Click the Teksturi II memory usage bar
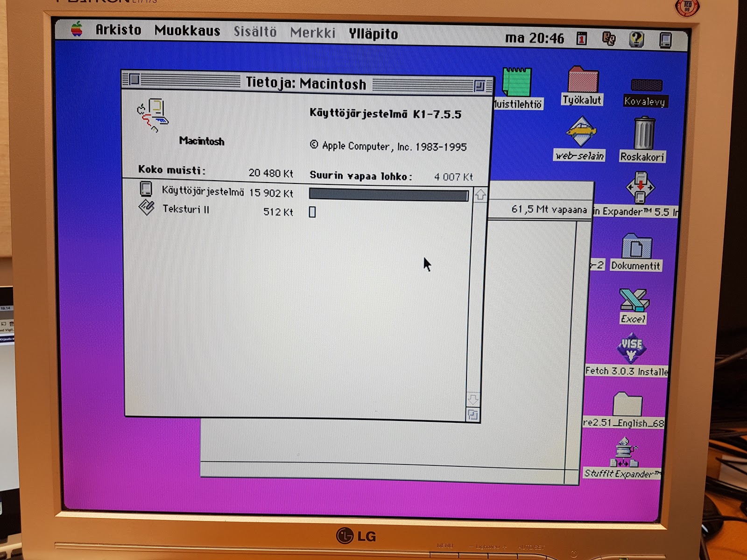The width and height of the screenshot is (747, 560). [x=312, y=212]
